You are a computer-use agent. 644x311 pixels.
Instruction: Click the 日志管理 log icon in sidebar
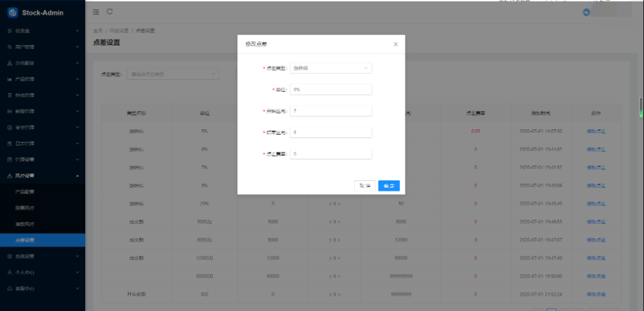(10, 144)
